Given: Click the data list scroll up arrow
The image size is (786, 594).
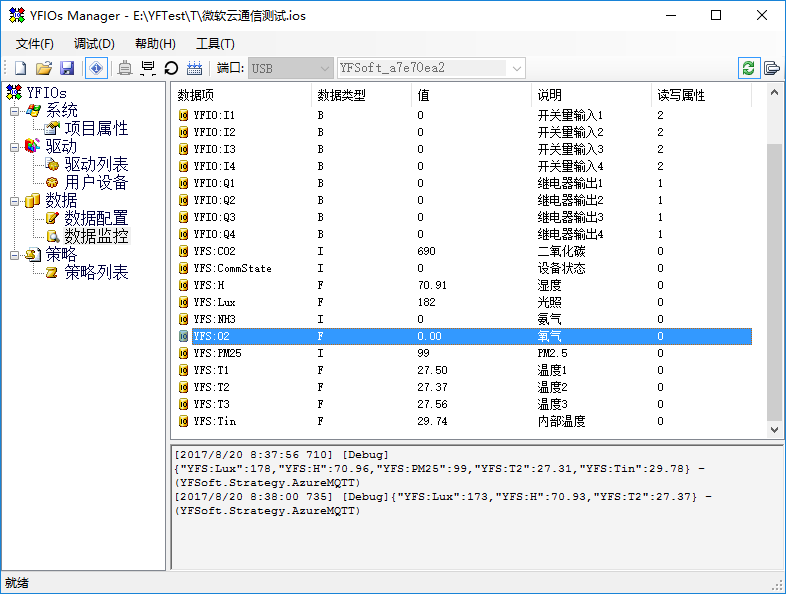Looking at the screenshot, I should coord(774,93).
